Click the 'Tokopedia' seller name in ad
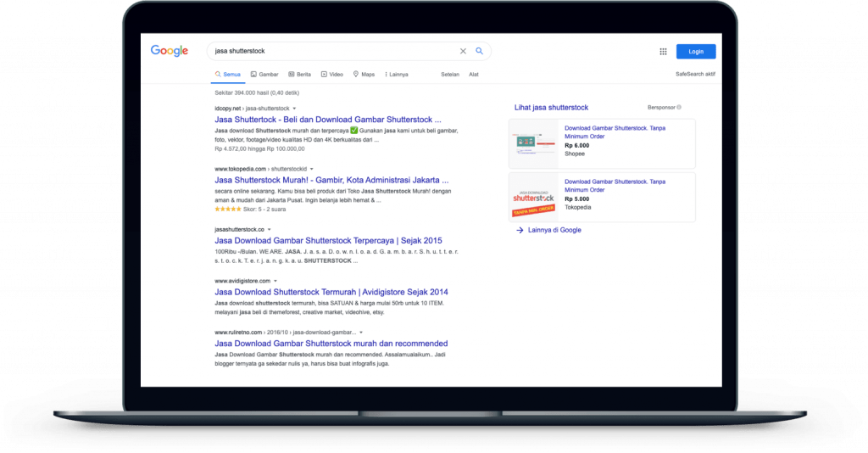The image size is (868, 453). point(578,208)
